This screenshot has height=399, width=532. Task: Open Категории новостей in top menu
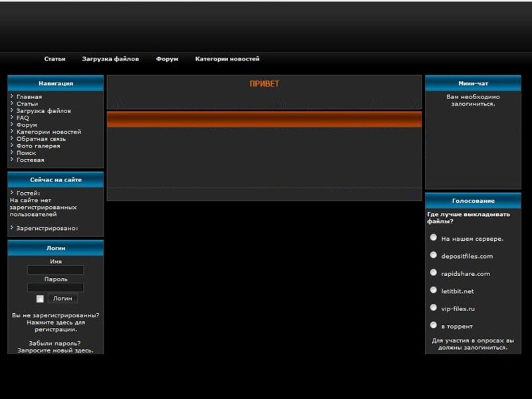227,59
